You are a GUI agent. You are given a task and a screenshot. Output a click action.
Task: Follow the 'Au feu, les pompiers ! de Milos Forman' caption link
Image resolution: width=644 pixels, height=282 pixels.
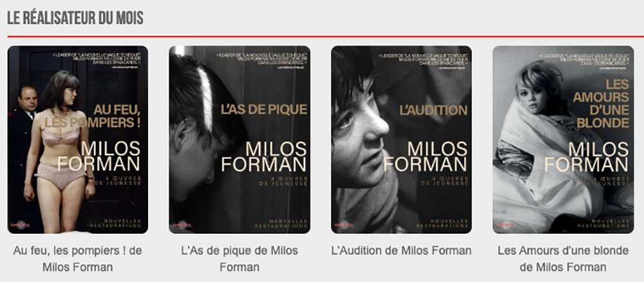[78, 259]
